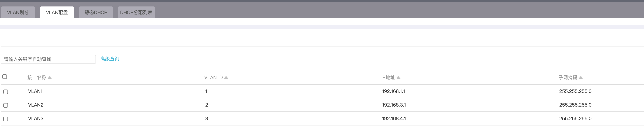The image size is (644, 128).
Task: Click IP address 192.168.3.1
Action: click(x=394, y=105)
